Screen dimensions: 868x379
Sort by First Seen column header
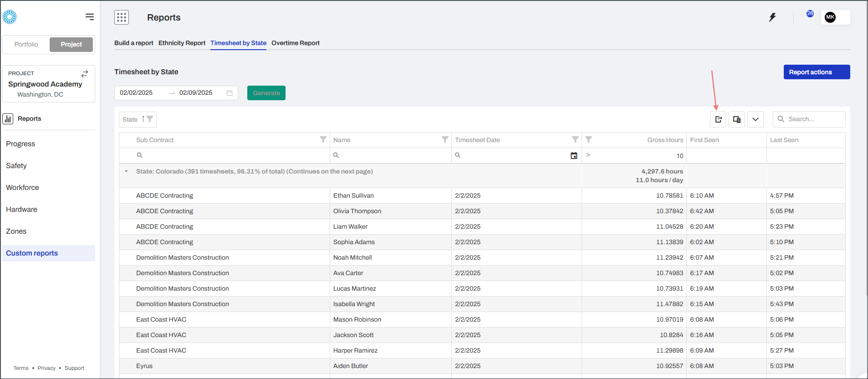(x=704, y=140)
